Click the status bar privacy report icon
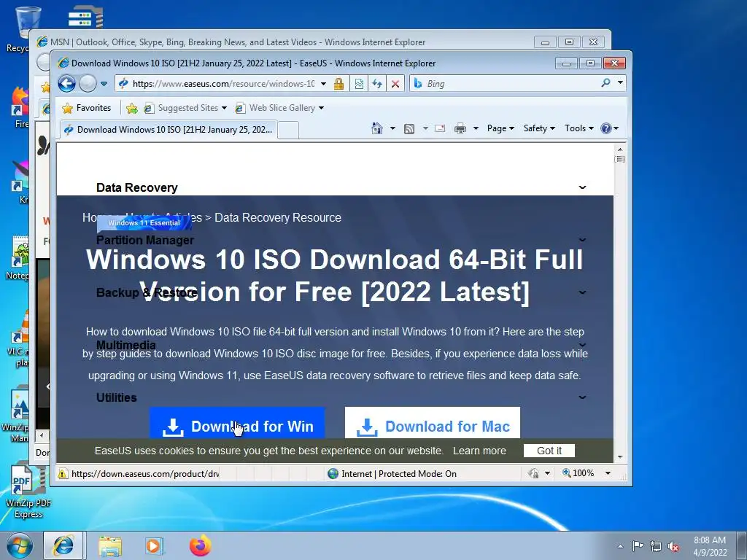Image resolution: width=747 pixels, height=560 pixels. pos(534,473)
